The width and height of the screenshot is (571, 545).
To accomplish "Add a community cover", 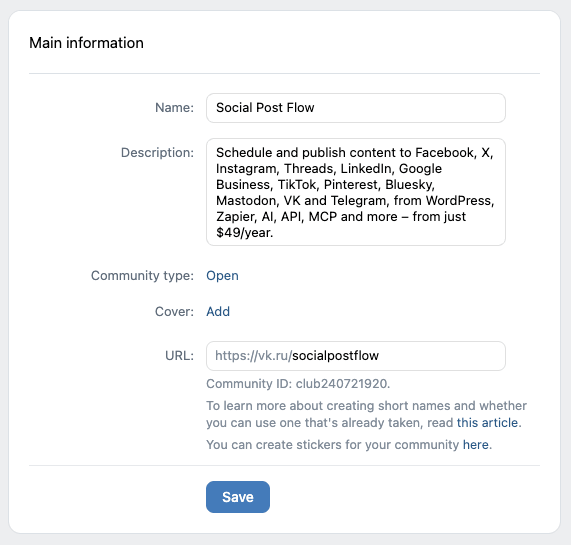I will pos(218,312).
